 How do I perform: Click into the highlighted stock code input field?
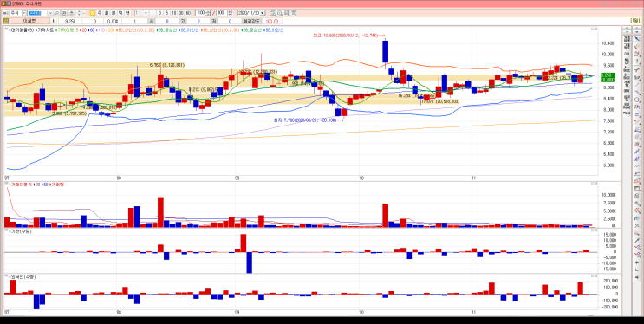[38, 13]
